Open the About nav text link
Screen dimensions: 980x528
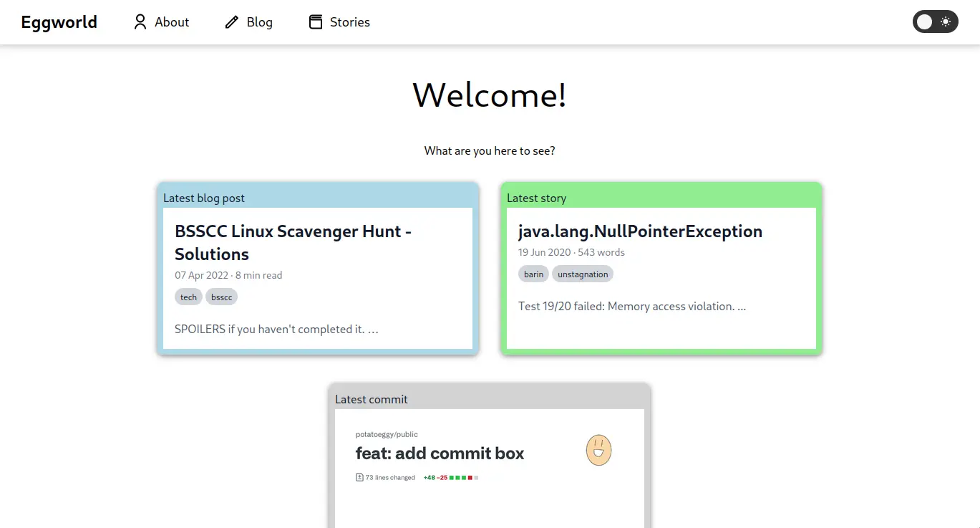coord(172,22)
